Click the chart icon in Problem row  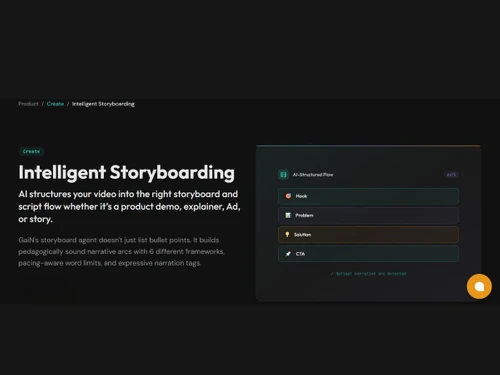(288, 215)
